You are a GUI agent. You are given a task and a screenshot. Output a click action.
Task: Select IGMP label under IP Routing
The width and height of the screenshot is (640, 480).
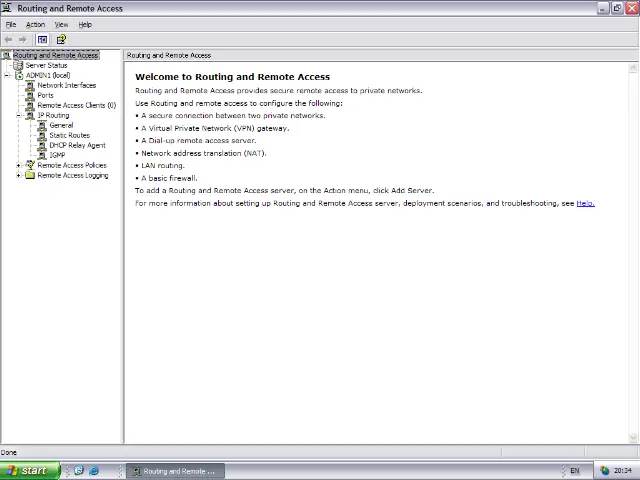coord(57,155)
